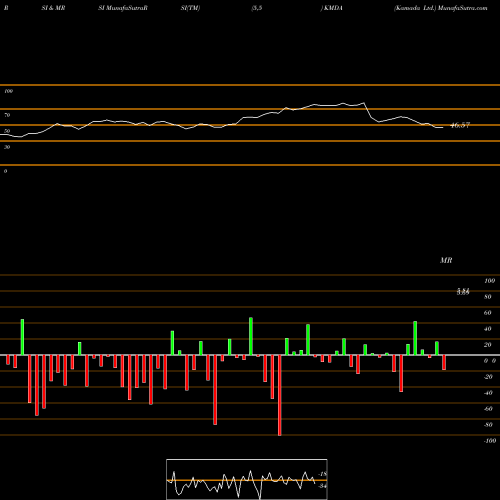The width and height of the screenshot is (500, 500).
Task: Click the longest red bar reaching -100
Action: point(280,395)
